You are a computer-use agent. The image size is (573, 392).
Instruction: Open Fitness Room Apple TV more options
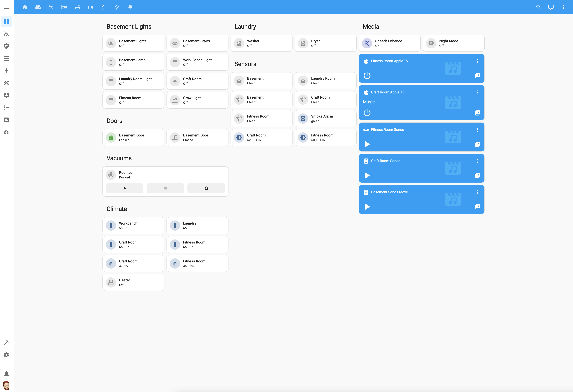[477, 61]
